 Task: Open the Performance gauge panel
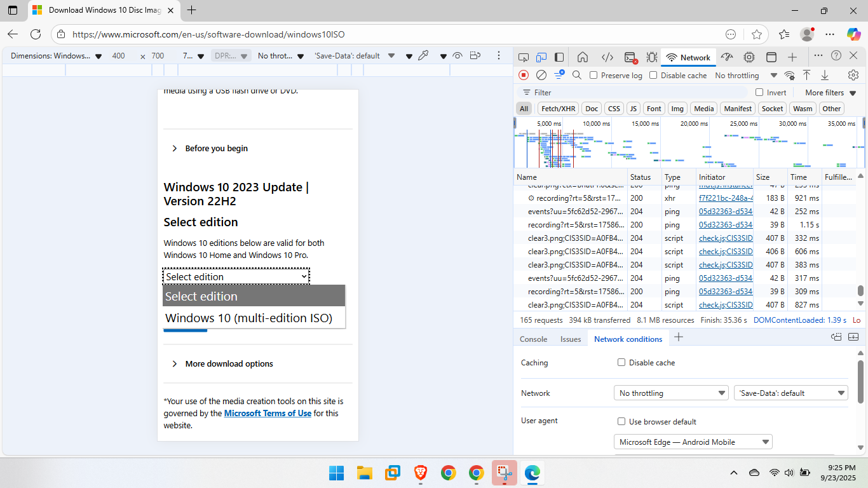727,57
